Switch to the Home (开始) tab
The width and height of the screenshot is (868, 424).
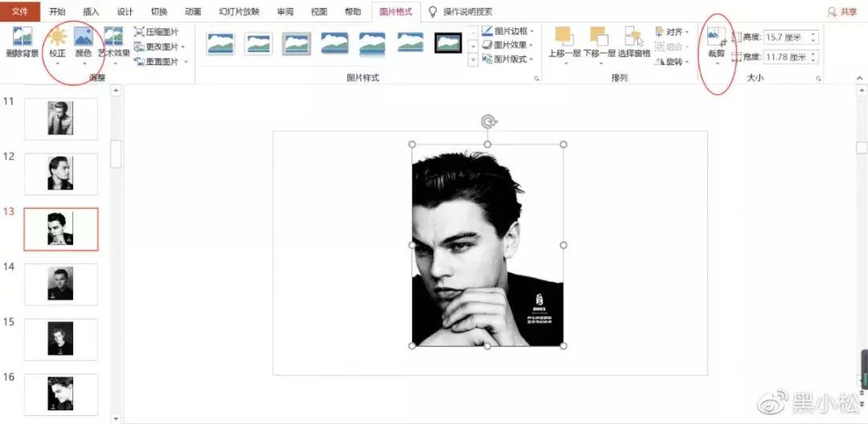point(57,11)
